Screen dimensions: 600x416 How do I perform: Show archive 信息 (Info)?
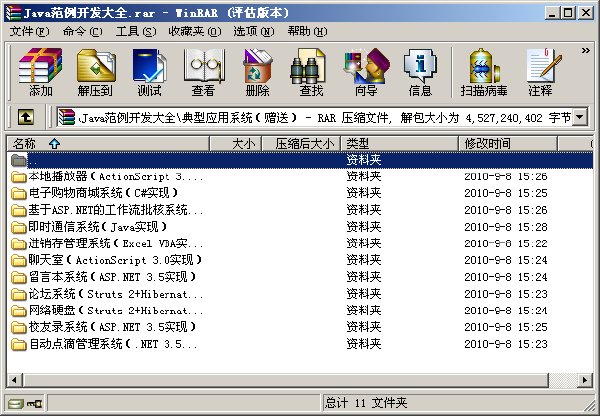420,72
